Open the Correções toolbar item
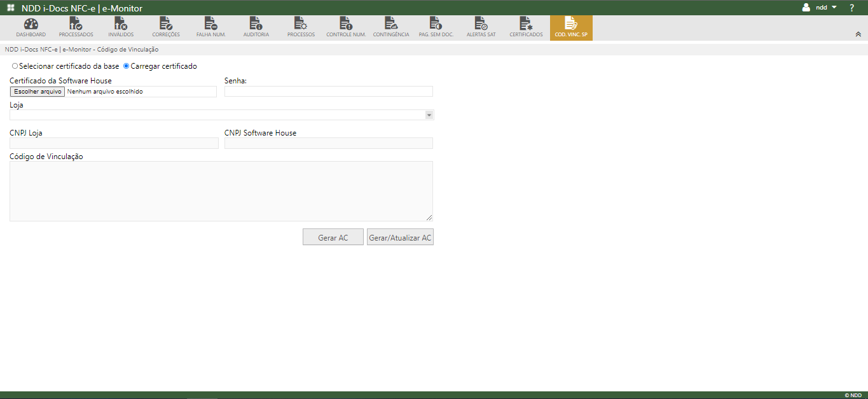The width and height of the screenshot is (868, 399). click(x=166, y=28)
